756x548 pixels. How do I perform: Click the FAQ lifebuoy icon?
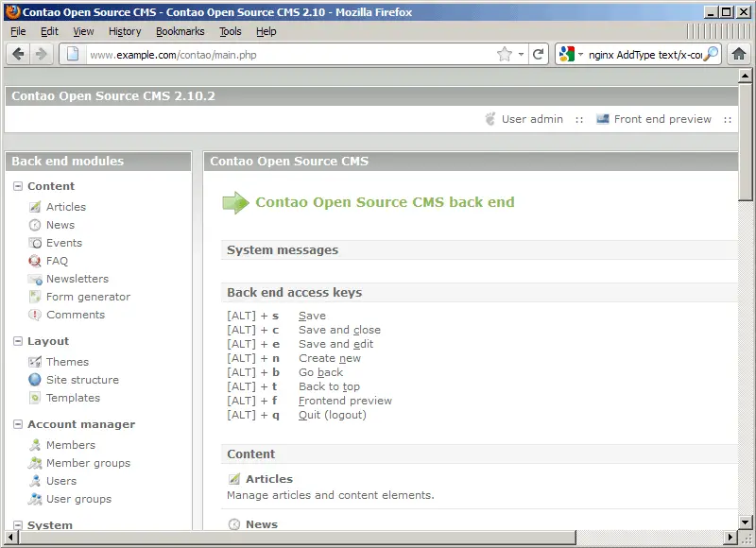[35, 261]
